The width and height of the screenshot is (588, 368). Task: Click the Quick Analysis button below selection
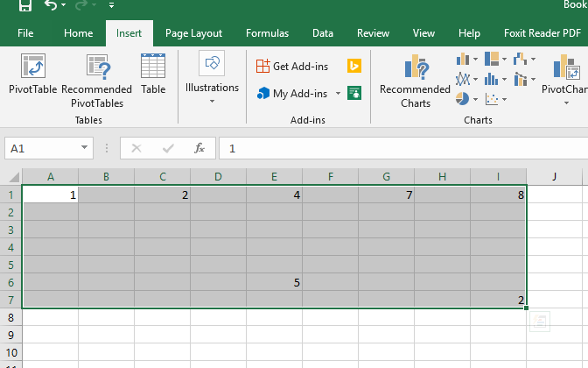pos(540,322)
